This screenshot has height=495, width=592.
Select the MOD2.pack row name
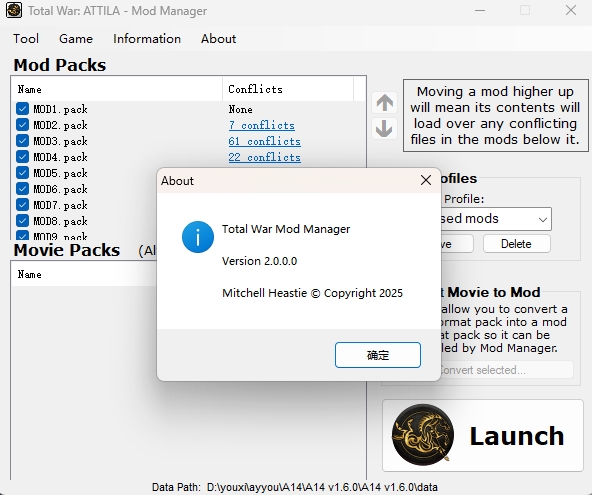point(60,125)
